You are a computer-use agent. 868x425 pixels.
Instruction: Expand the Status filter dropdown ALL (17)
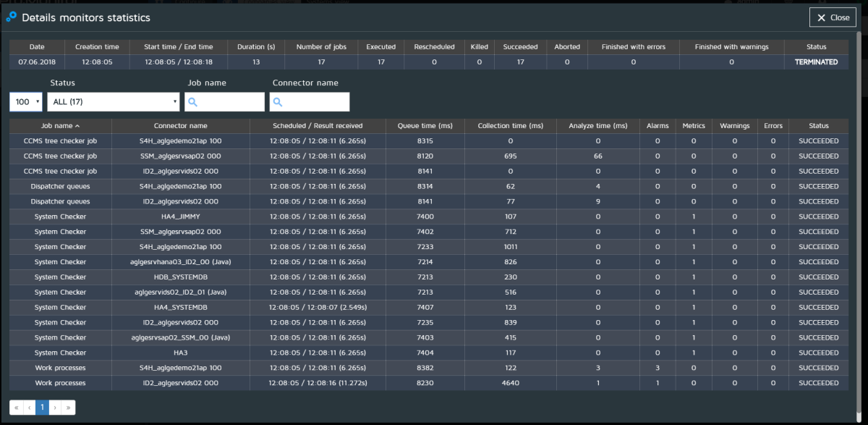tap(114, 102)
